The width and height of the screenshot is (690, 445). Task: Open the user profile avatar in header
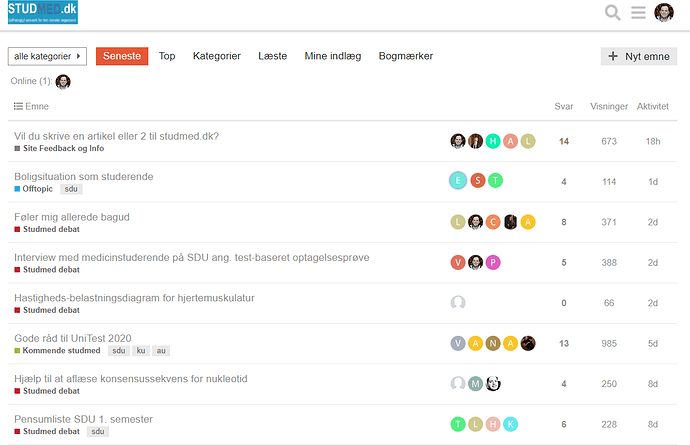click(x=664, y=12)
